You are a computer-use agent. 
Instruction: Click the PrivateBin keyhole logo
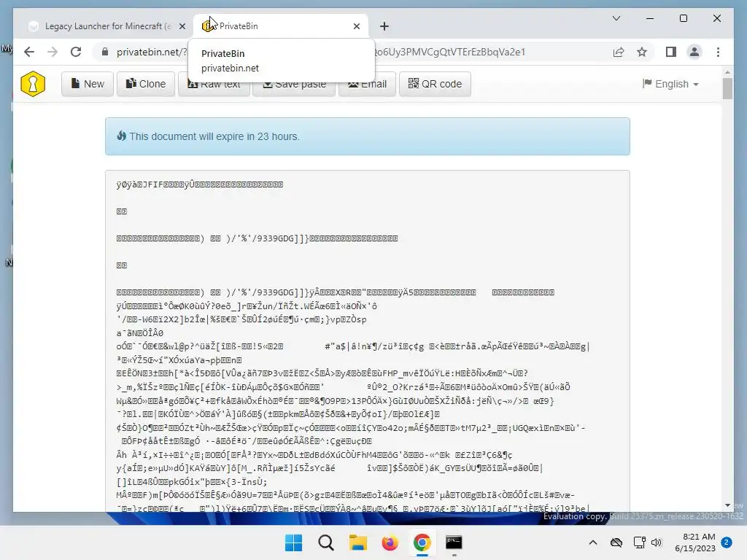[x=33, y=84]
